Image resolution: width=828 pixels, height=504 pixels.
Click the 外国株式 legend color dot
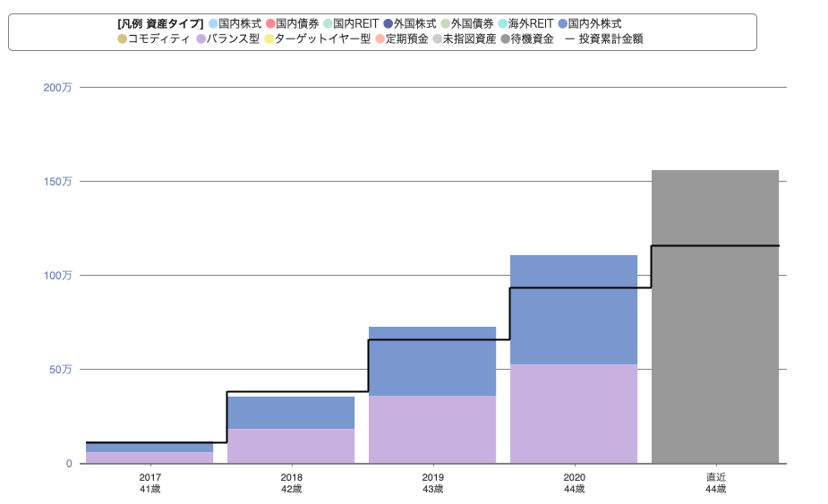point(388,24)
